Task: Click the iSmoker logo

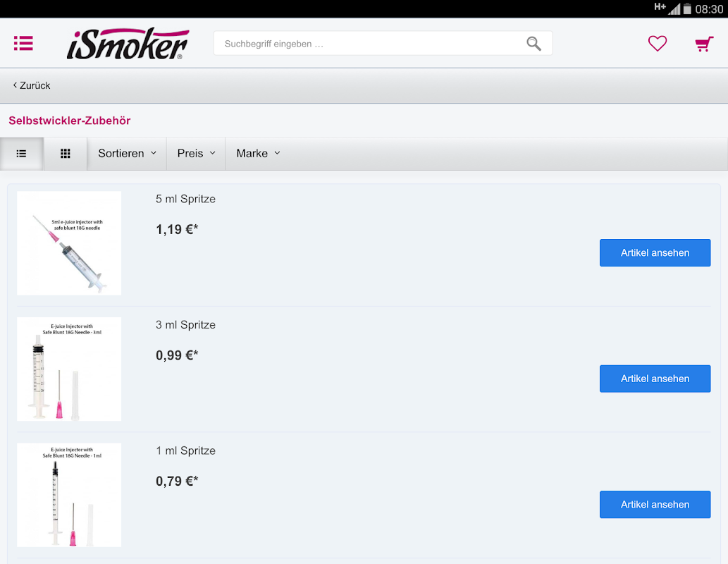Action: (x=128, y=44)
